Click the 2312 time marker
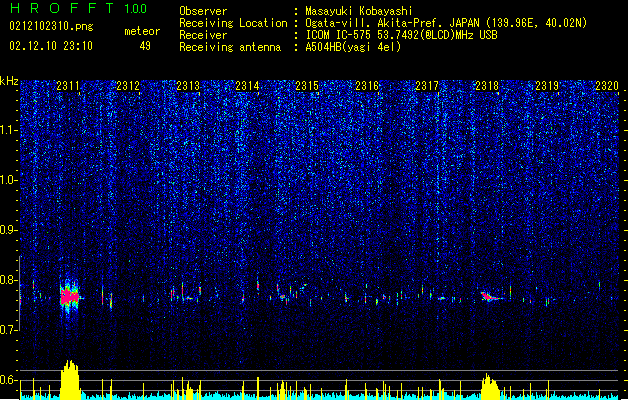The height and width of the screenshot is (400, 629). click(x=128, y=86)
